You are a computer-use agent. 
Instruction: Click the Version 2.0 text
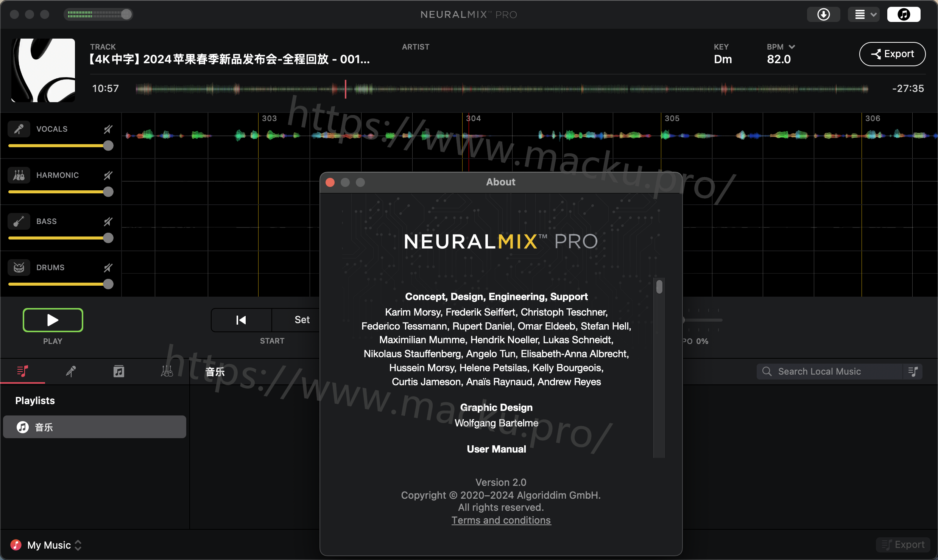click(501, 482)
